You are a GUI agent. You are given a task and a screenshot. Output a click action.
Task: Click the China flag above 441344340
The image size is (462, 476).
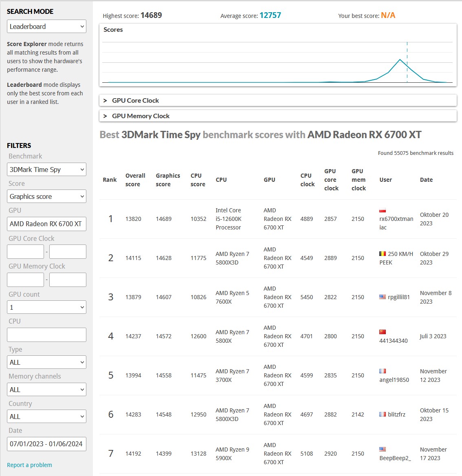[x=383, y=332]
